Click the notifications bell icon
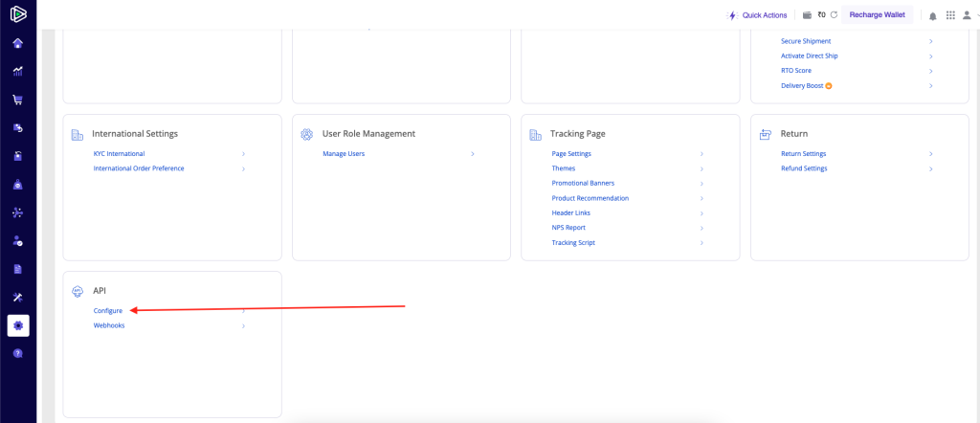This screenshot has height=423, width=980. 932,15
